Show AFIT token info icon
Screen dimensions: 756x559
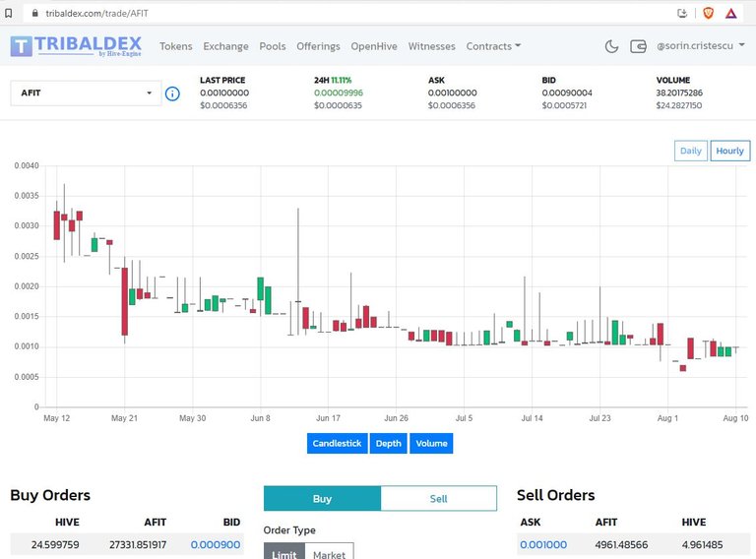click(x=172, y=93)
